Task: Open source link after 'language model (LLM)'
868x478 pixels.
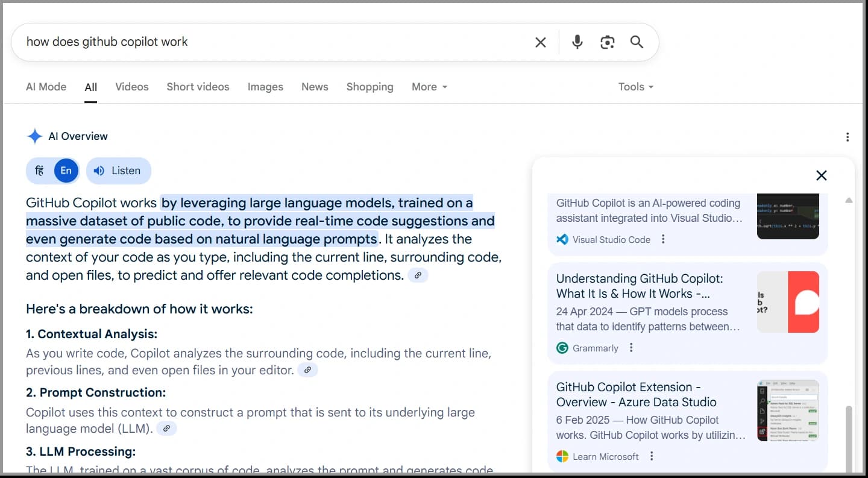Action: [166, 429]
